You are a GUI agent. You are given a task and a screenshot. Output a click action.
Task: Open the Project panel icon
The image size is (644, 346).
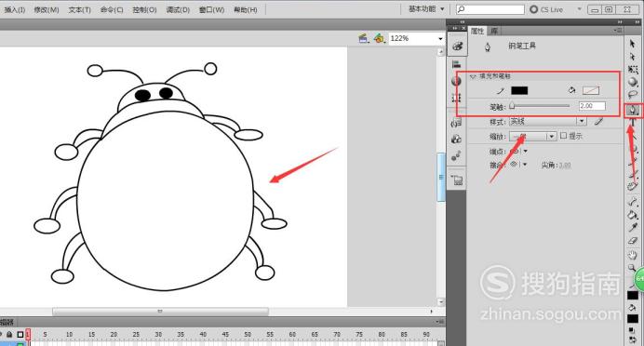pyautogui.click(x=457, y=180)
